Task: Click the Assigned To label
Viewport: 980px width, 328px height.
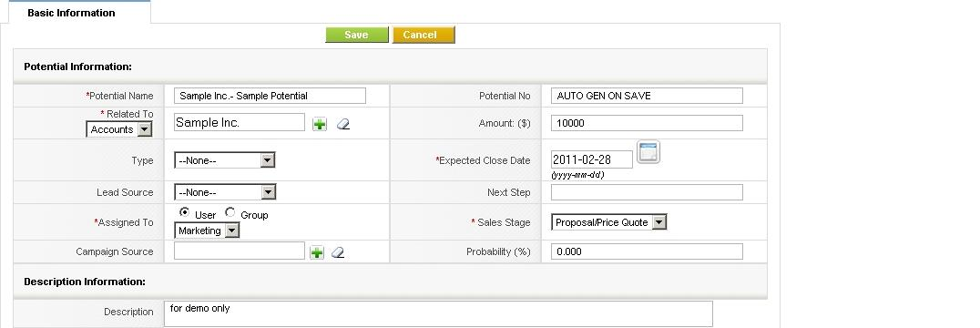Action: [124, 222]
